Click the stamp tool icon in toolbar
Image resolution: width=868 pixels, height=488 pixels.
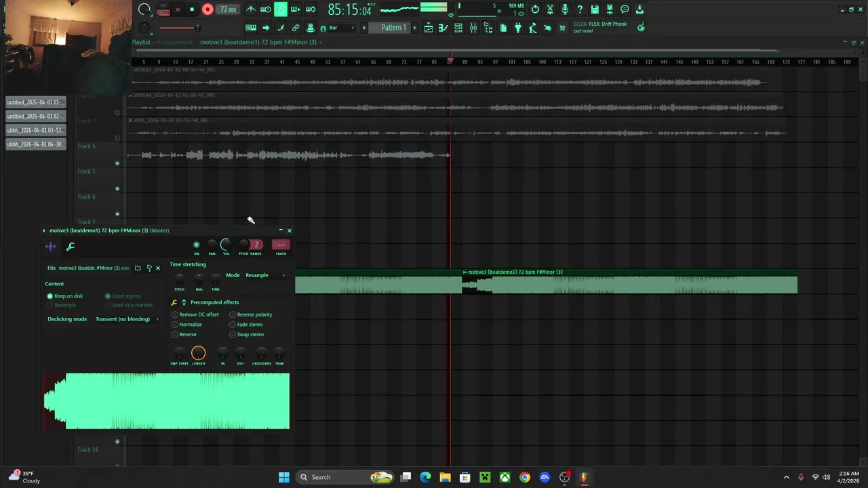coord(311,28)
